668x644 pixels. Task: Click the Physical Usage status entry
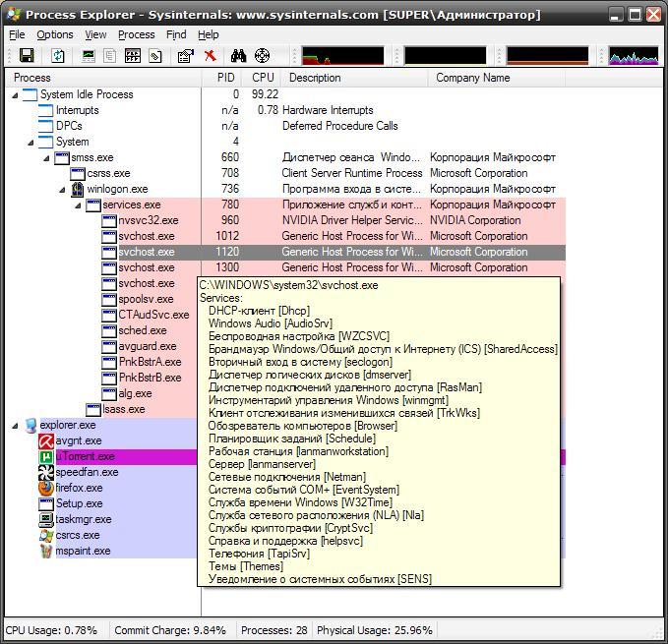pyautogui.click(x=375, y=630)
